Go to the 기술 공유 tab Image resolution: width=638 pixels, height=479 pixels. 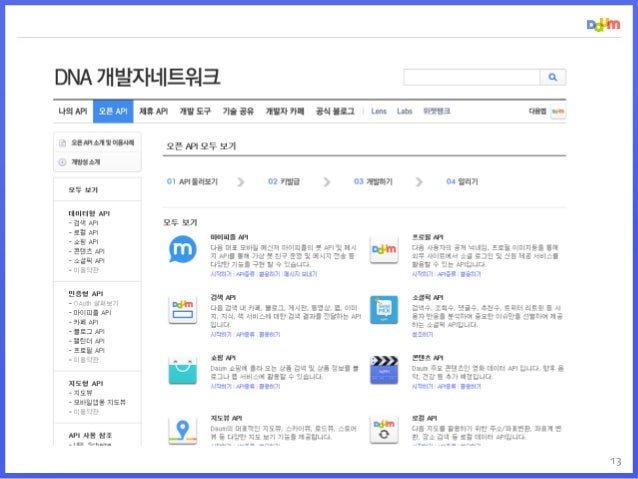point(238,111)
